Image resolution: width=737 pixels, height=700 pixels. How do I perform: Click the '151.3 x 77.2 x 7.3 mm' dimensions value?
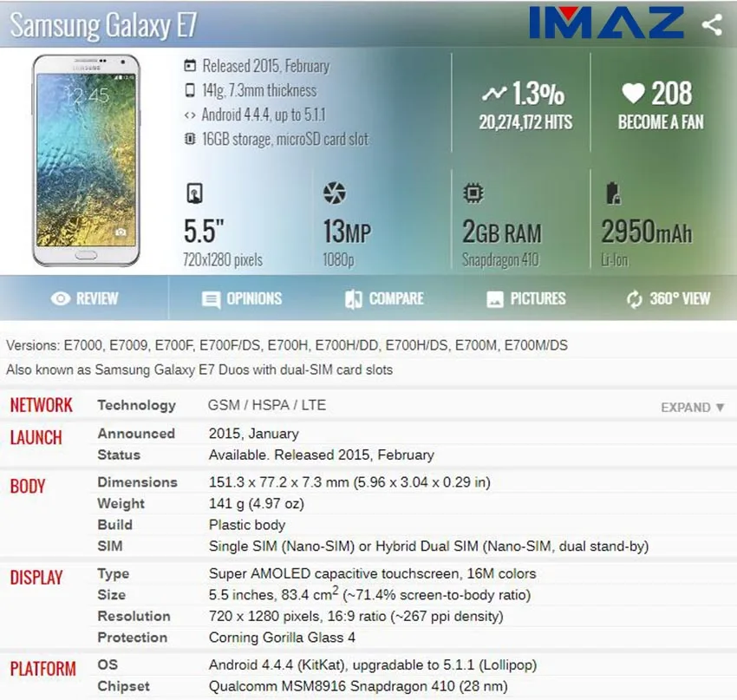click(349, 482)
